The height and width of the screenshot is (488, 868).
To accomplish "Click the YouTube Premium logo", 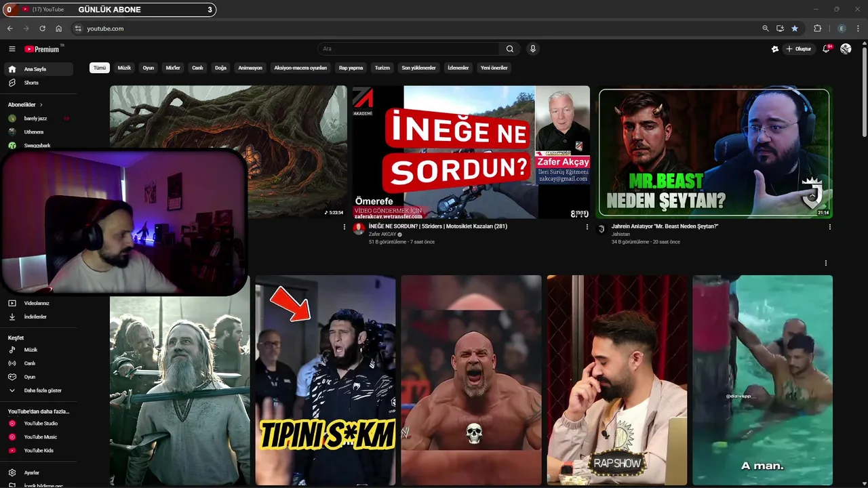I will pos(43,49).
